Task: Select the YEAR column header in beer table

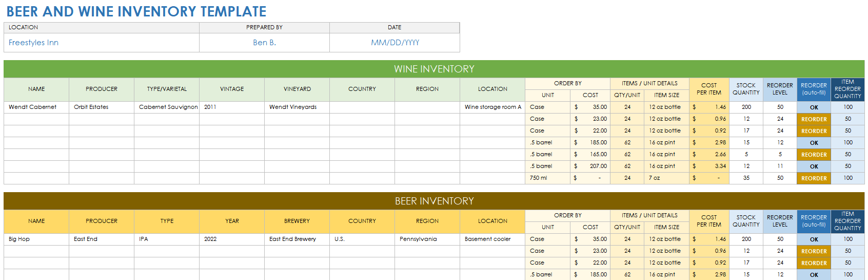Action: coord(232,221)
